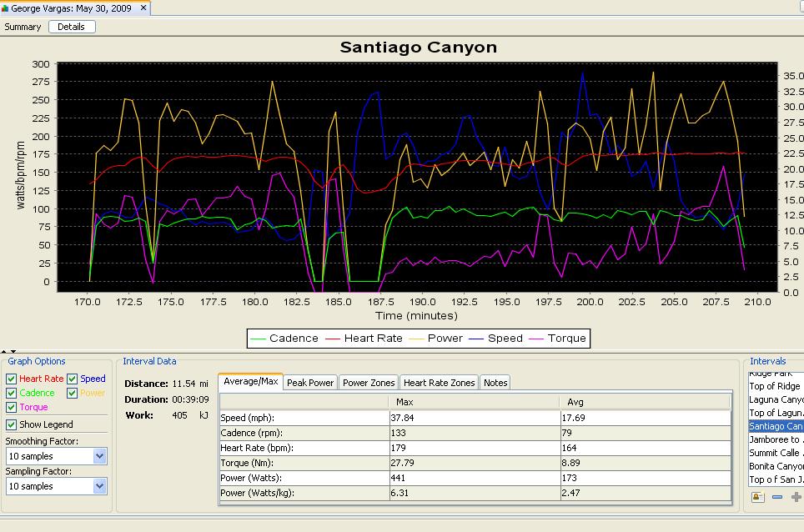The height and width of the screenshot is (532, 804).
Task: Click the edit interval icon below Intervals list
Action: (x=758, y=497)
